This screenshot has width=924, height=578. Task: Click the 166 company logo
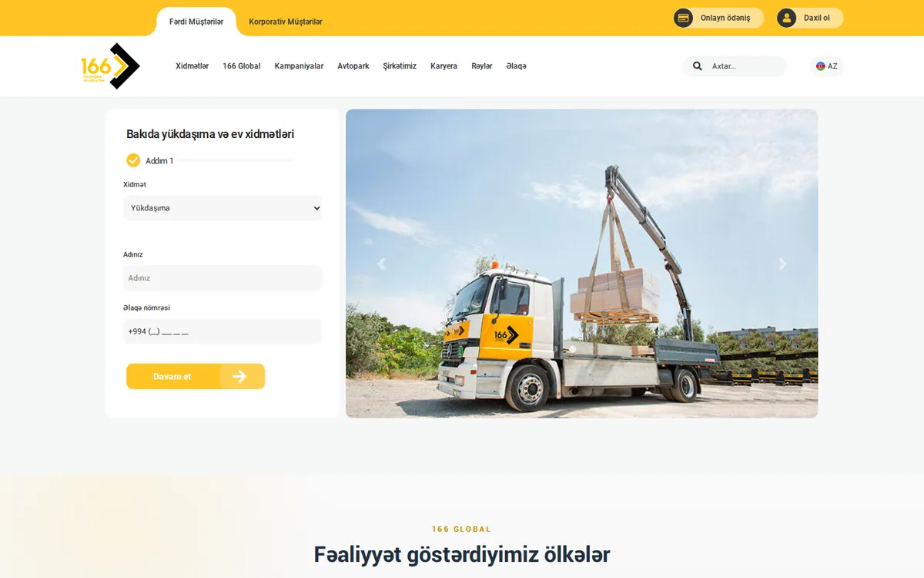(x=110, y=66)
